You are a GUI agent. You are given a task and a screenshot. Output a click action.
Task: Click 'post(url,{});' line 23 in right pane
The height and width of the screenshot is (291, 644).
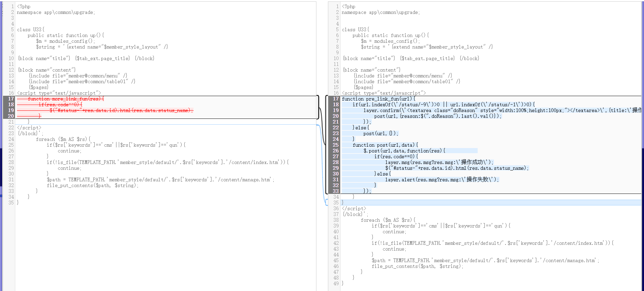tap(381, 133)
